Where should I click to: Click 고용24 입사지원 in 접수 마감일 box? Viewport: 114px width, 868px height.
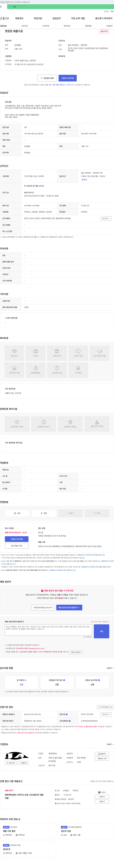pos(17,539)
